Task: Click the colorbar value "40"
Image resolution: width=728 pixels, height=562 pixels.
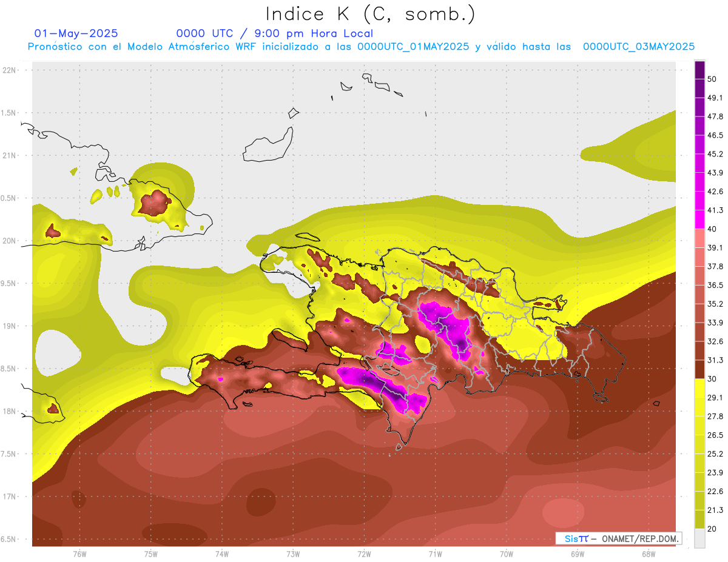Action: click(x=712, y=229)
